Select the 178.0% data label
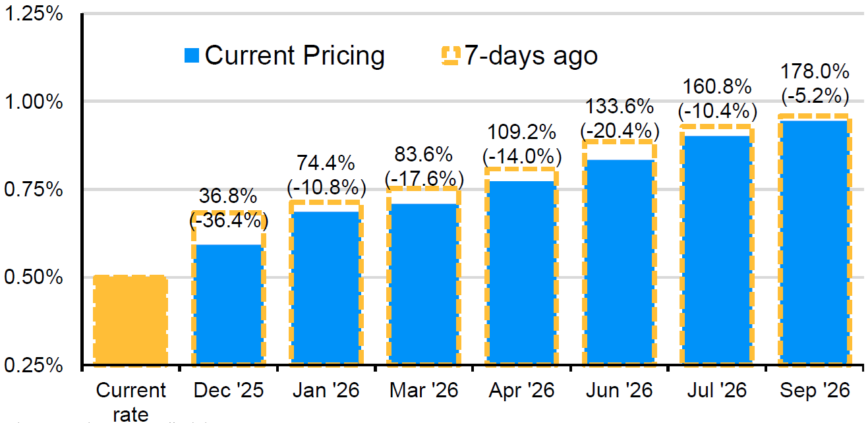Screen dimensions: 868x423 point(814,71)
